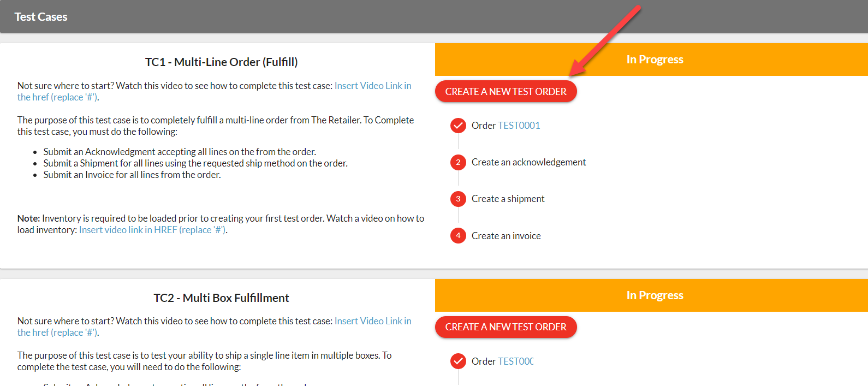Open the inventory video link in TC1 note
The height and width of the screenshot is (386, 868).
[153, 230]
